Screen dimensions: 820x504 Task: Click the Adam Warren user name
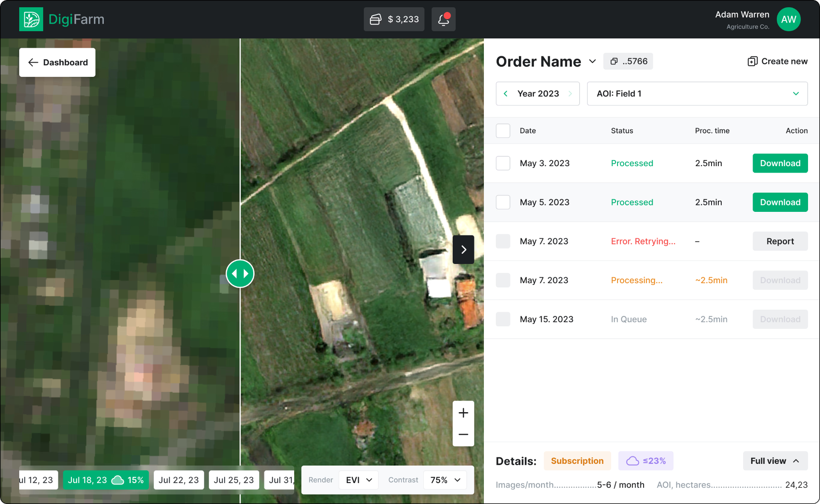click(x=742, y=15)
